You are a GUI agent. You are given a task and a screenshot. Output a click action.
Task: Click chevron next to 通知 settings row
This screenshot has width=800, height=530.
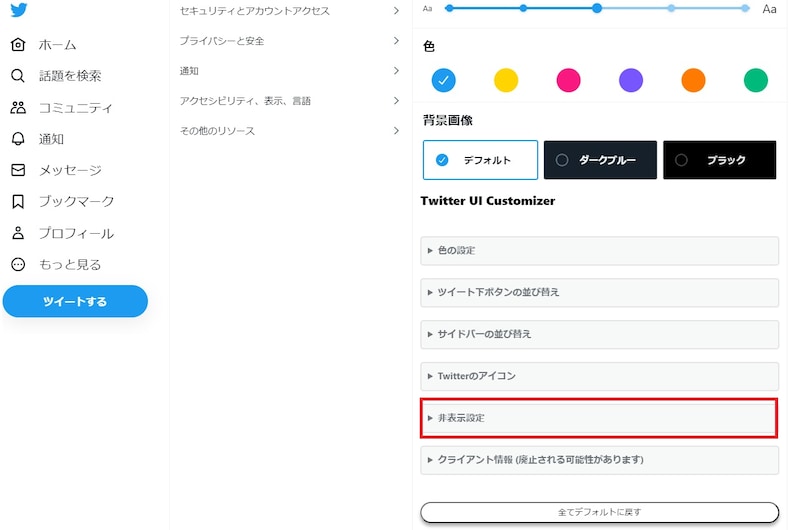[396, 71]
